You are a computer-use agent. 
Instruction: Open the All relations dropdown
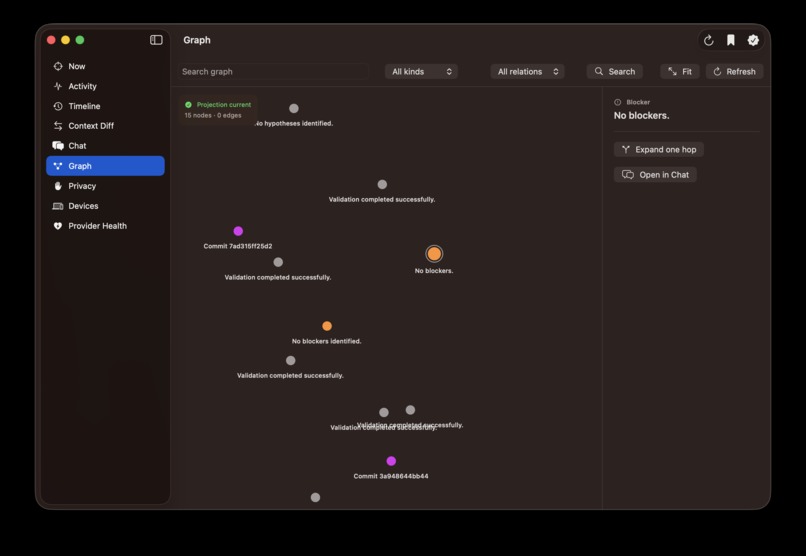click(527, 71)
